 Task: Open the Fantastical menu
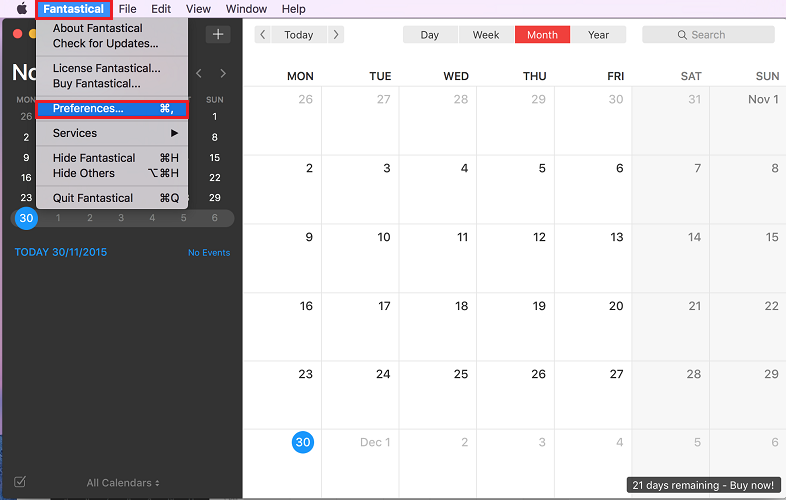(x=74, y=9)
